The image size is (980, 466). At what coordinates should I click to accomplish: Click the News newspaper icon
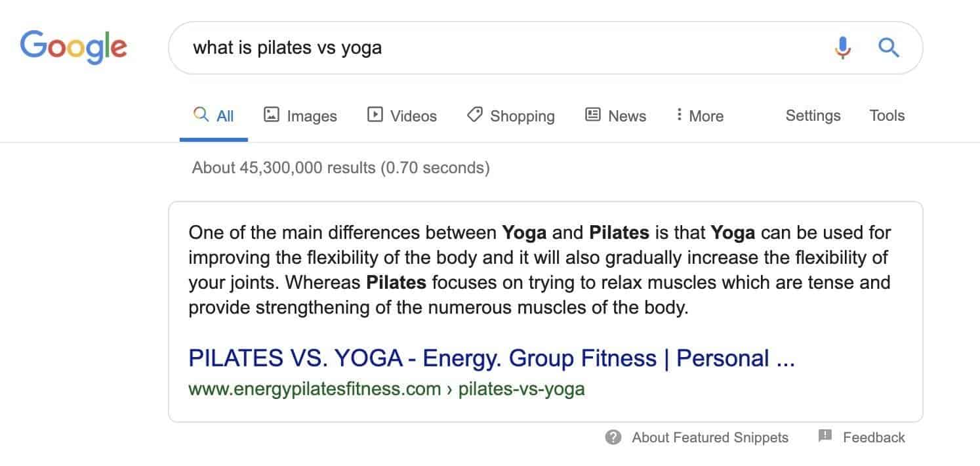(592, 114)
